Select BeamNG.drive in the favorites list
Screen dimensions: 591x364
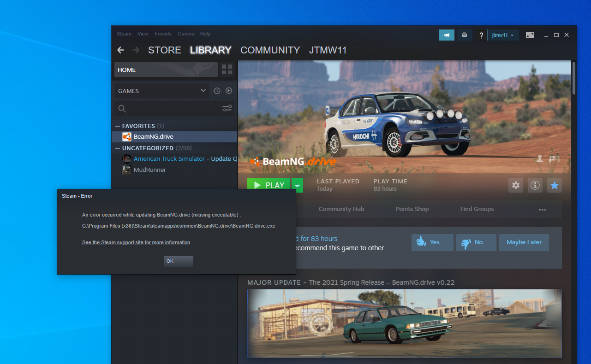pyautogui.click(x=174, y=137)
